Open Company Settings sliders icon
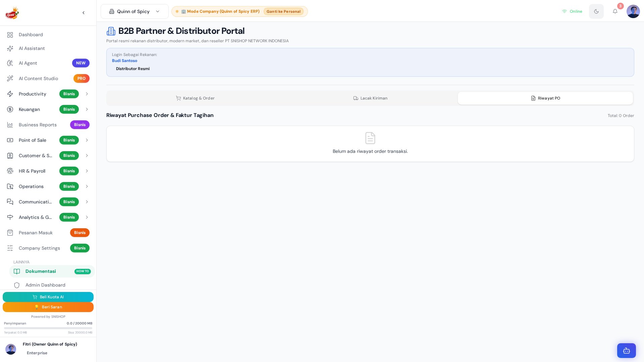 10,248
